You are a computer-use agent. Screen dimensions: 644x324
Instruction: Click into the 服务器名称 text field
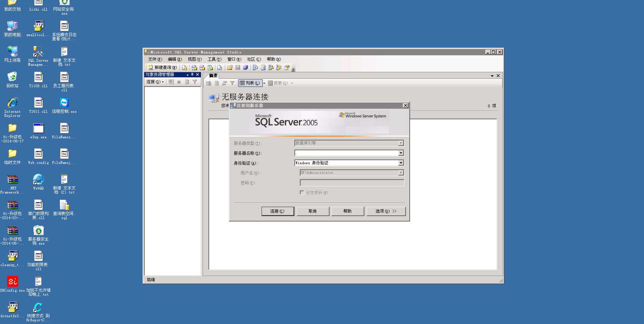tap(347, 153)
